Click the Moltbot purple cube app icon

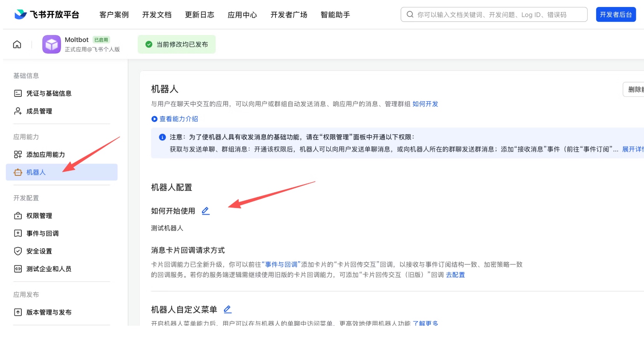point(51,44)
